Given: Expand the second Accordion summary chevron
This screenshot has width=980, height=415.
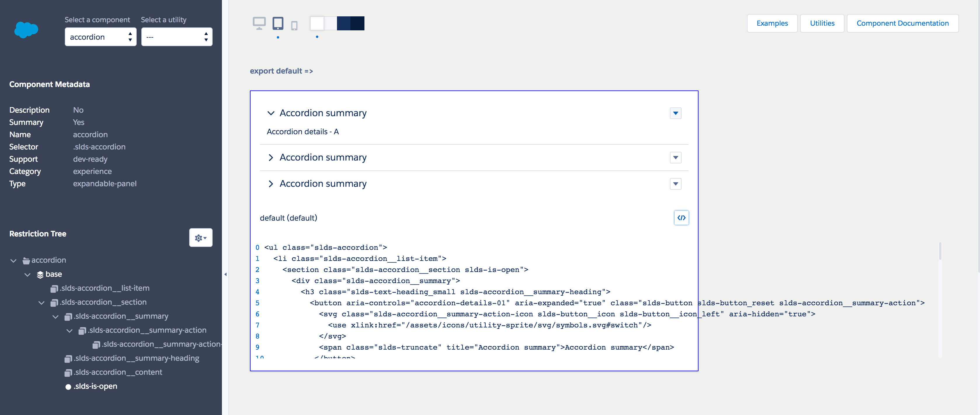Looking at the screenshot, I should click(x=271, y=158).
